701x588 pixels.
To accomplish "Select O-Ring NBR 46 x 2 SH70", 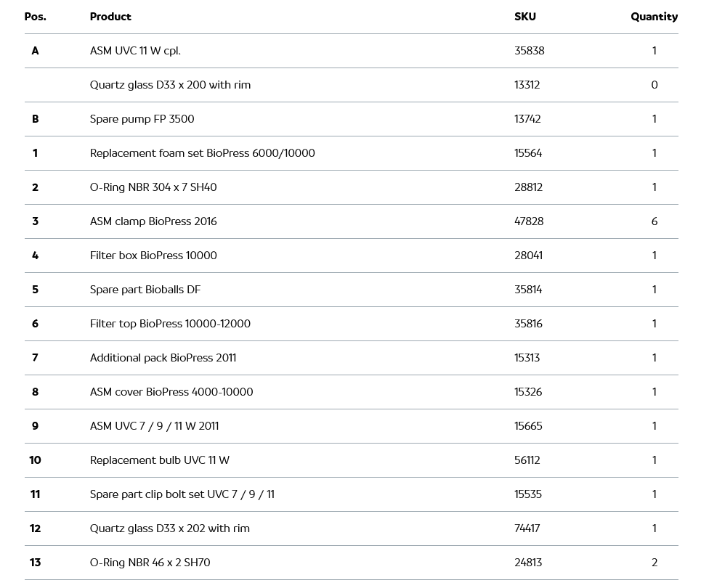I will point(150,563).
